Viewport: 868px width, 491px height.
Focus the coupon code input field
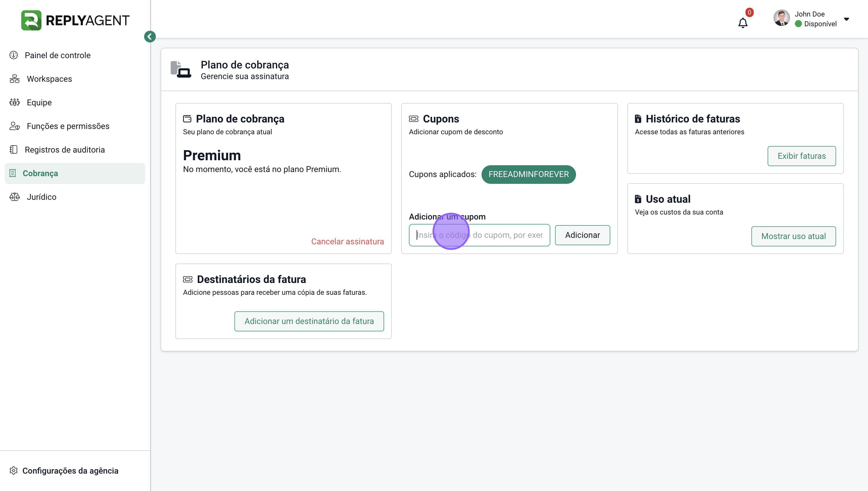[x=479, y=235]
